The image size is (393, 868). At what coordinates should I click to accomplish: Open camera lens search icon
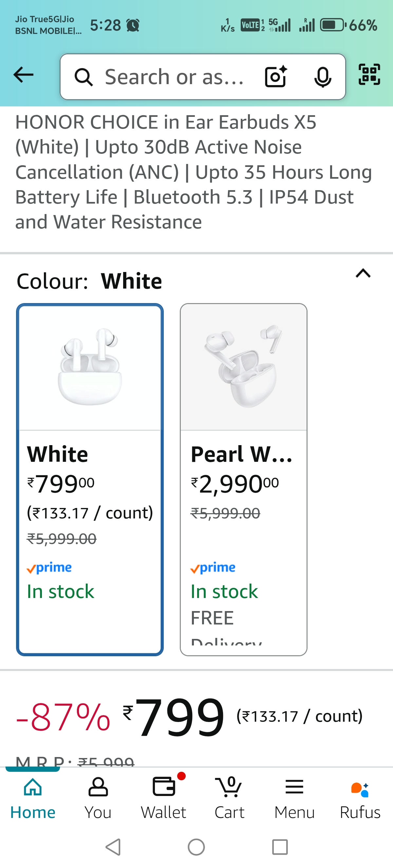tap(276, 77)
